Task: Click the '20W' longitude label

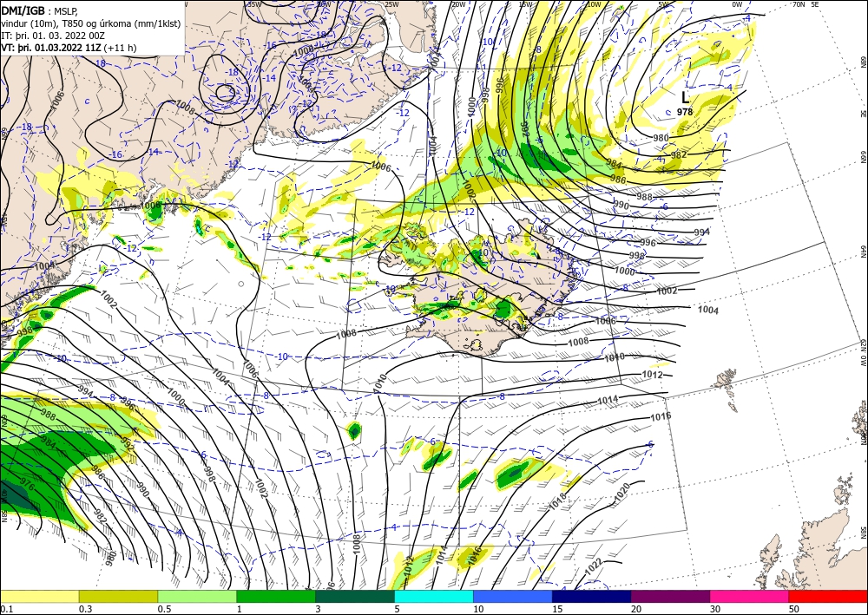Action: [x=458, y=4]
